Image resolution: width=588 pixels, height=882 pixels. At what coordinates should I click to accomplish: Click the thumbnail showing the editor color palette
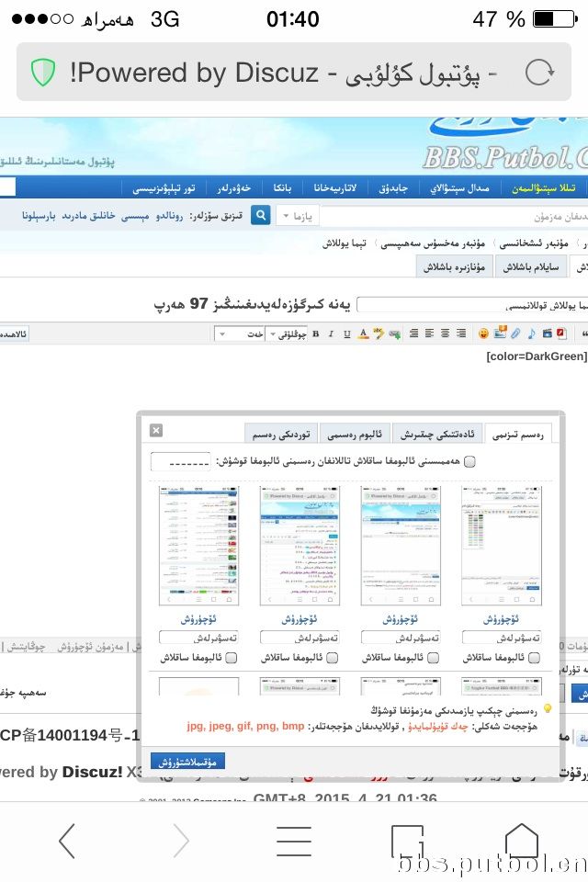coord(501,545)
